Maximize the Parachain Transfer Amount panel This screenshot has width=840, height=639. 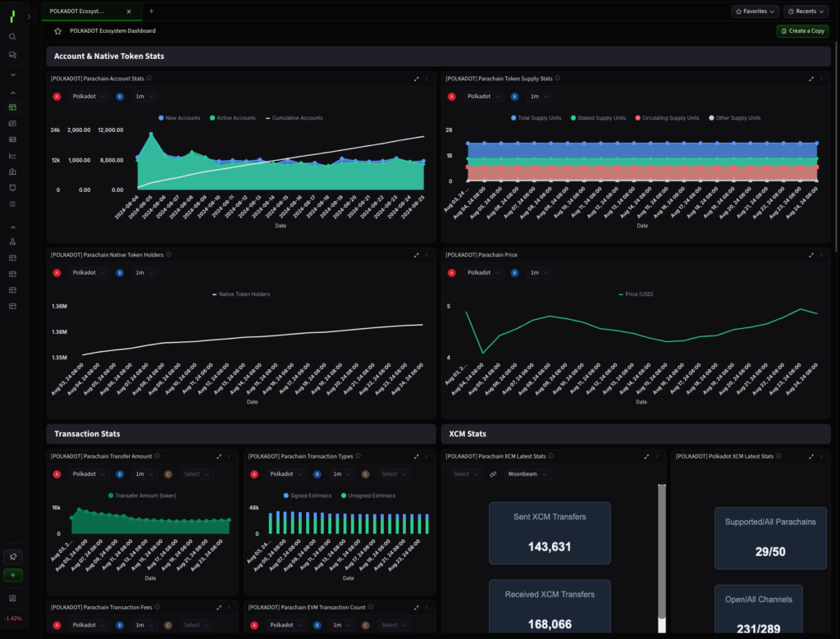pyautogui.click(x=218, y=456)
